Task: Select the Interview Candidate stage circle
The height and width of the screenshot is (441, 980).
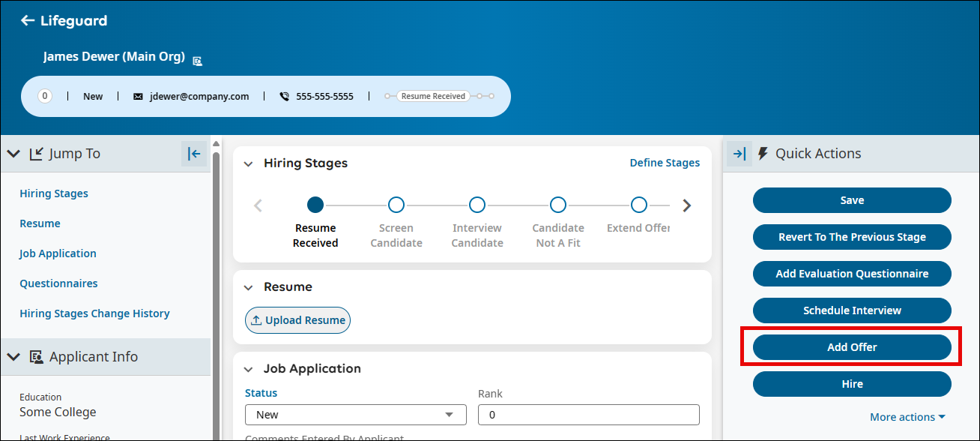Action: (477, 205)
